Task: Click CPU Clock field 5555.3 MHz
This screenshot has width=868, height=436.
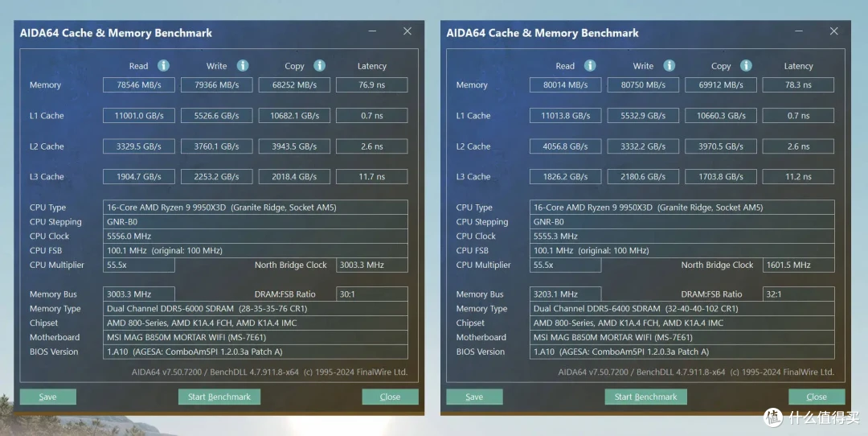Action: click(x=682, y=236)
